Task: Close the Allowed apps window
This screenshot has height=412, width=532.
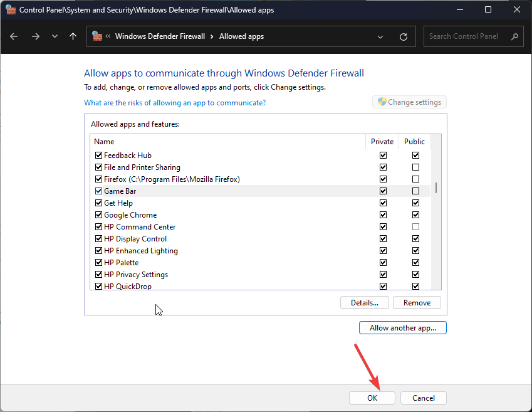Action: coord(517,9)
